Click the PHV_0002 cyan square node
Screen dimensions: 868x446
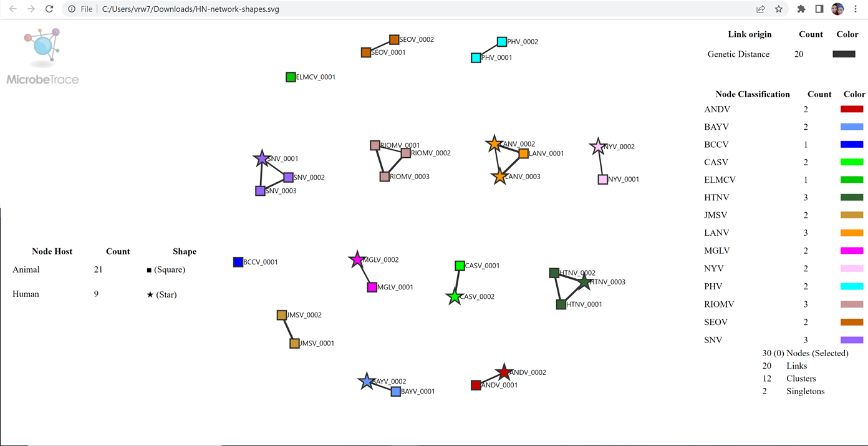coord(501,41)
